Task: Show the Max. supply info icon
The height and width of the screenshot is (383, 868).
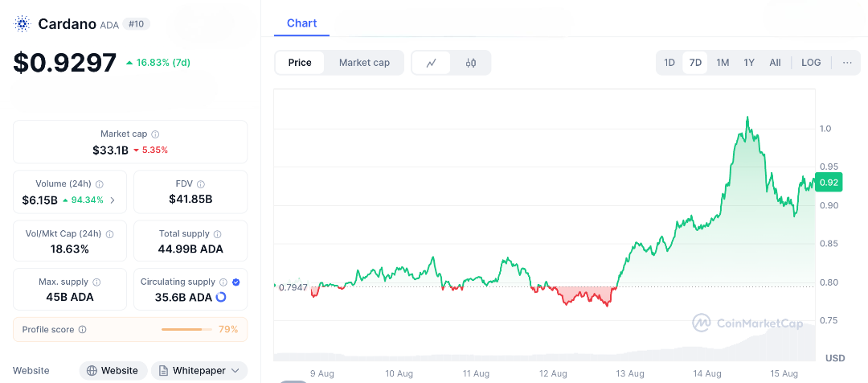Action: click(x=96, y=282)
